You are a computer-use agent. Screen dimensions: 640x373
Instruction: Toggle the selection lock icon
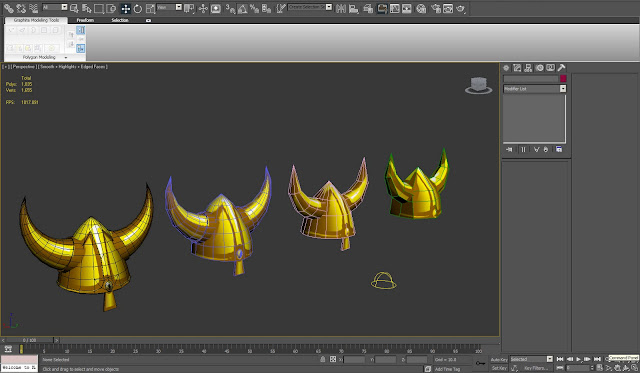point(322,359)
